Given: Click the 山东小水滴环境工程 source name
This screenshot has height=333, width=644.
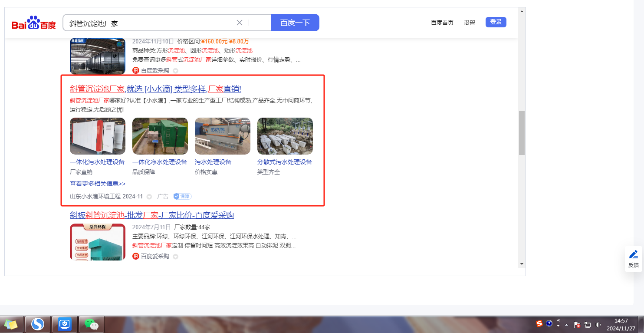Looking at the screenshot, I should [95, 196].
